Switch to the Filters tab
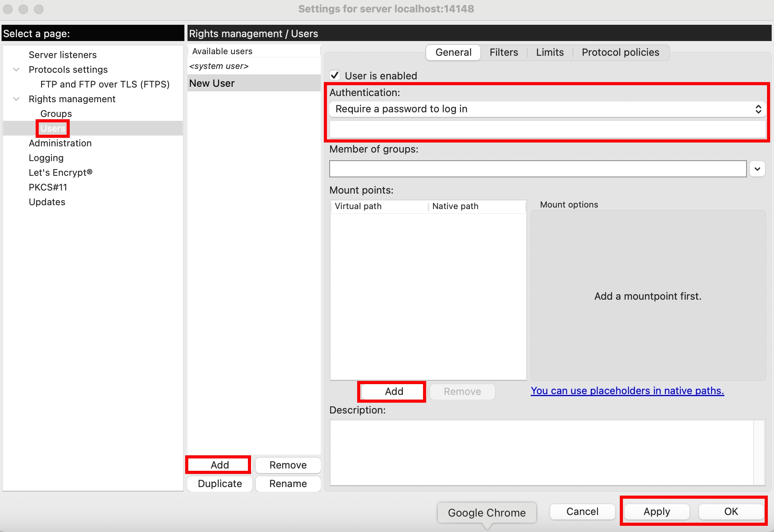Viewport: 774px width, 532px height. click(504, 52)
